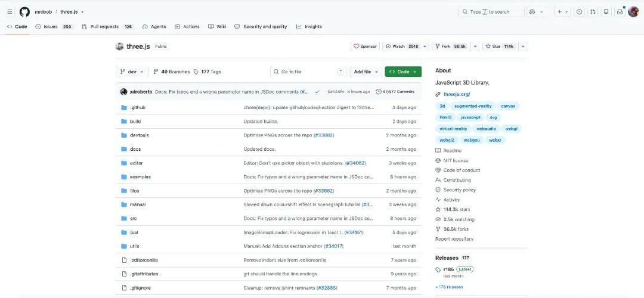Open the issues icon in top header
644x298 pixels.
click(579, 12)
